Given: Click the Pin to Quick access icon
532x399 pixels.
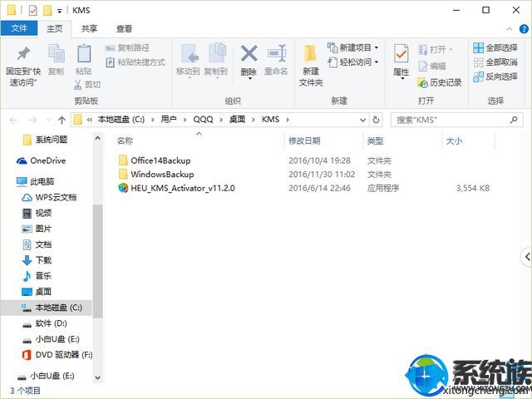Looking at the screenshot, I should point(23,53).
